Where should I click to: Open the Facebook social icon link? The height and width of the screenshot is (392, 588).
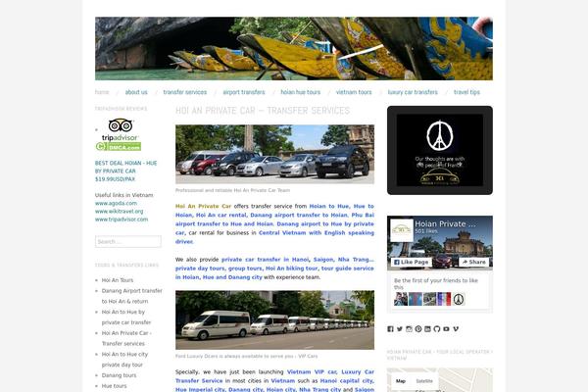point(390,329)
